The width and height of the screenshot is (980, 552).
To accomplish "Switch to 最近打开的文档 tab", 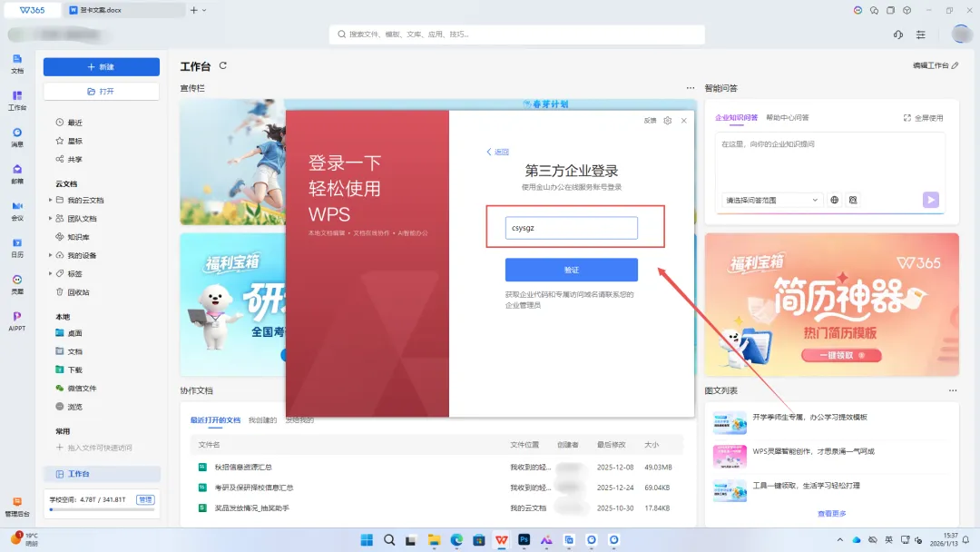I will point(215,420).
